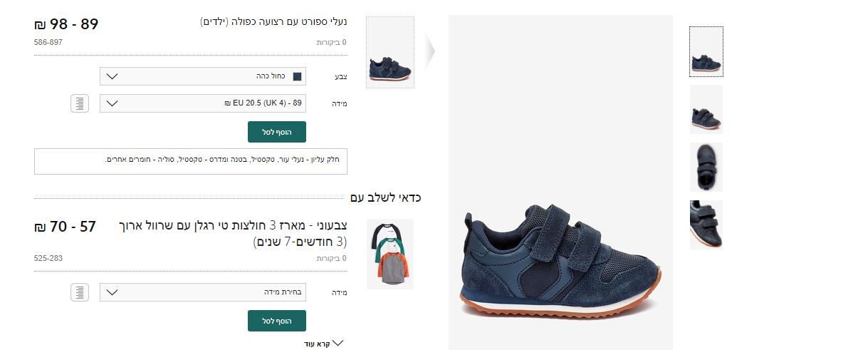
Task: Select second side-view shoe thumbnail
Action: 706,110
